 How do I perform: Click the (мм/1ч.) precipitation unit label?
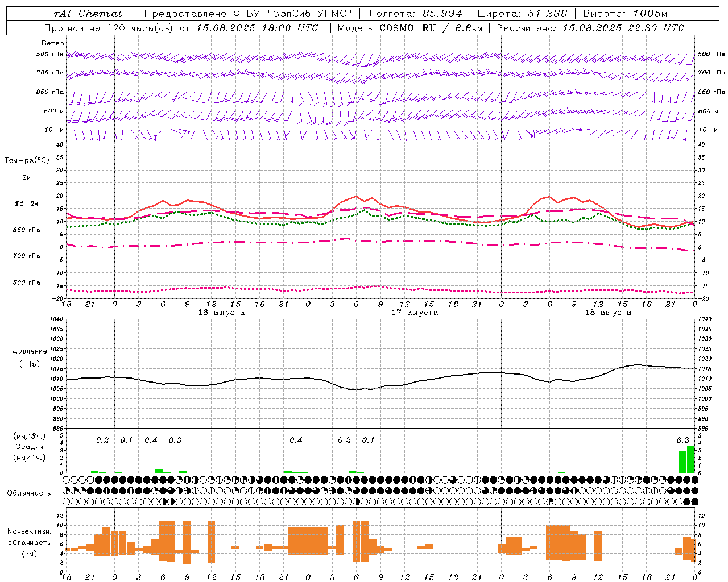[x=30, y=458]
